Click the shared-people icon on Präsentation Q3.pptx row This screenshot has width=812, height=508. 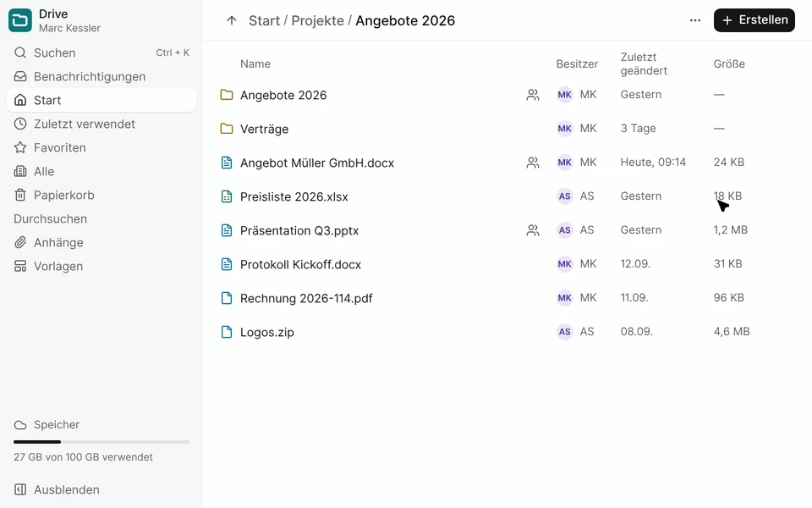coord(533,230)
